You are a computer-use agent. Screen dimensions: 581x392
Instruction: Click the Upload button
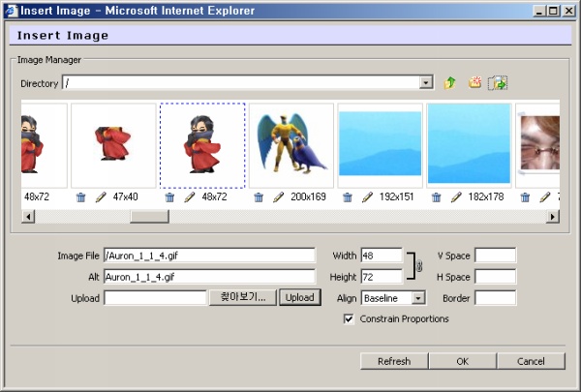tap(300, 297)
